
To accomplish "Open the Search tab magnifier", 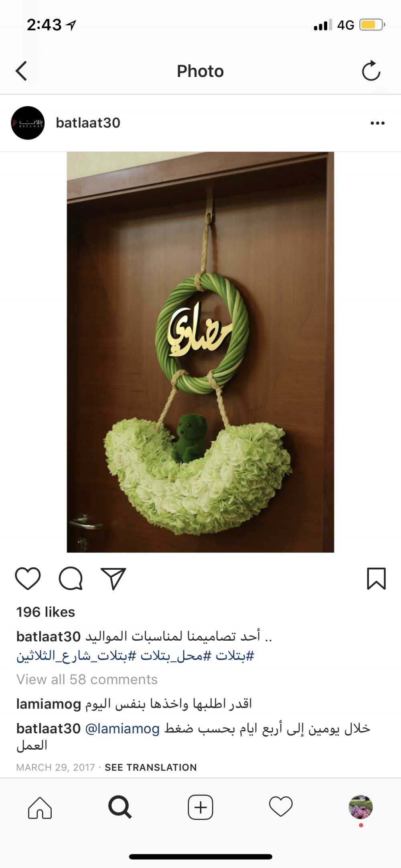I will [x=120, y=807].
